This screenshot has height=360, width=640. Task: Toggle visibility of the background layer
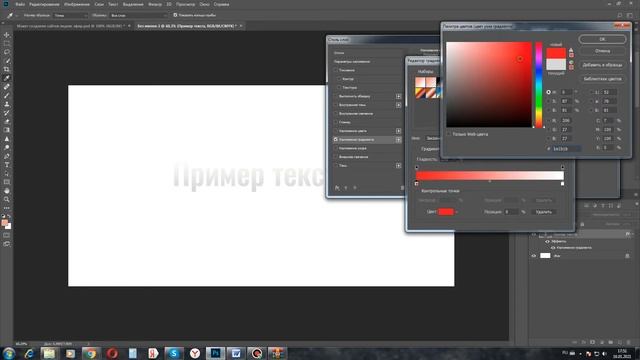coord(533,256)
